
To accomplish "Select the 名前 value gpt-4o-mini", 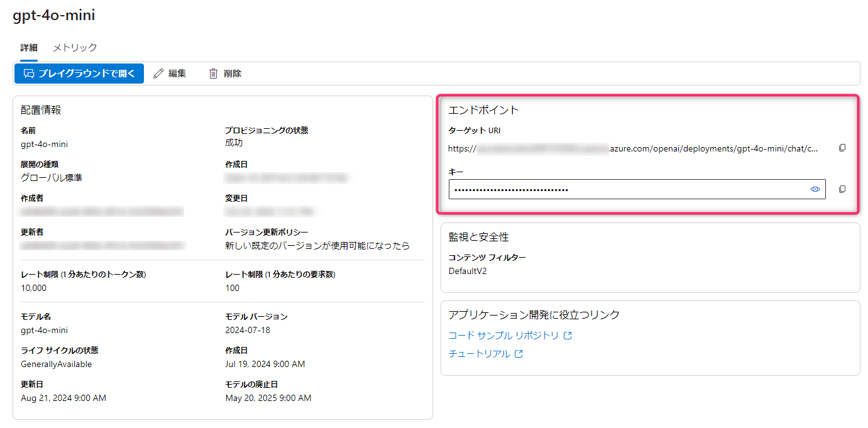I will click(x=44, y=144).
